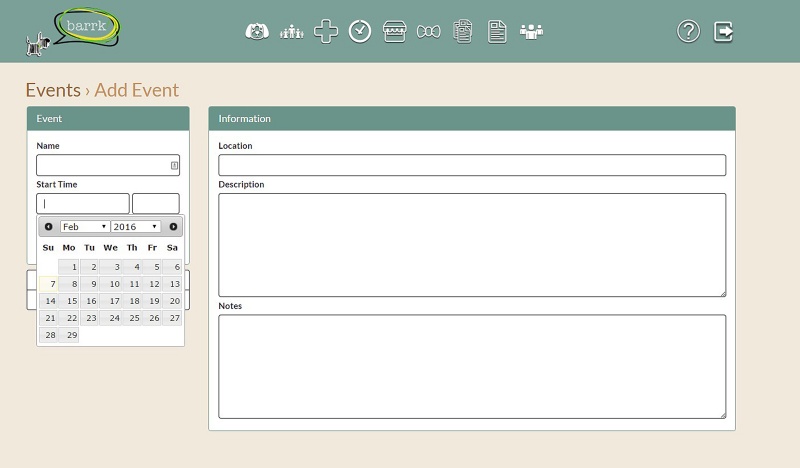Open the store shop icon
The image size is (800, 468).
tap(394, 32)
